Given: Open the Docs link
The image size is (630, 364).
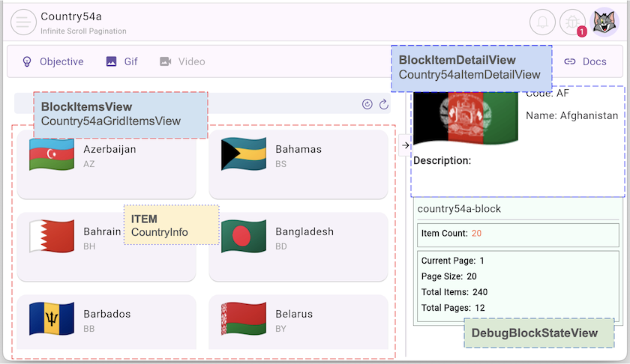Looking at the screenshot, I should coord(585,61).
